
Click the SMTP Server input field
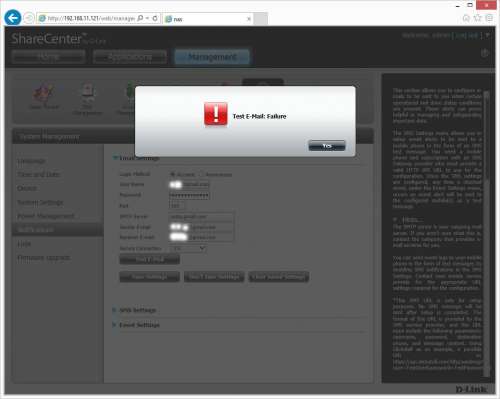(x=201, y=216)
